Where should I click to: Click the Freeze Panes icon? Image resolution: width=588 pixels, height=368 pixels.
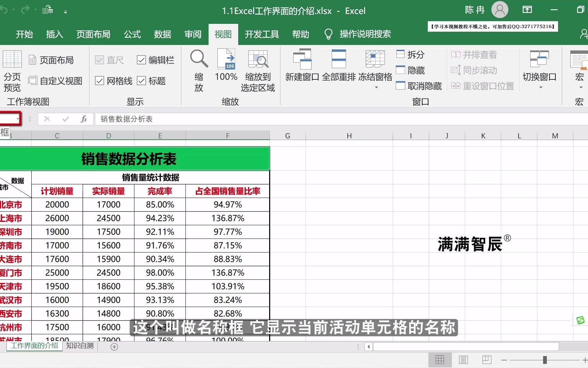375,59
